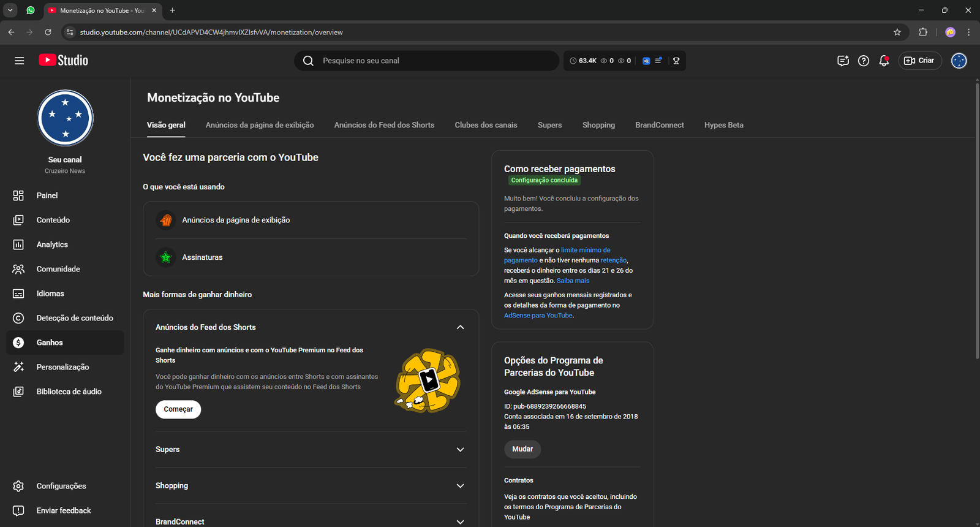Viewport: 980px width, 527px height.
Task: Open the help question mark icon
Action: click(x=864, y=61)
